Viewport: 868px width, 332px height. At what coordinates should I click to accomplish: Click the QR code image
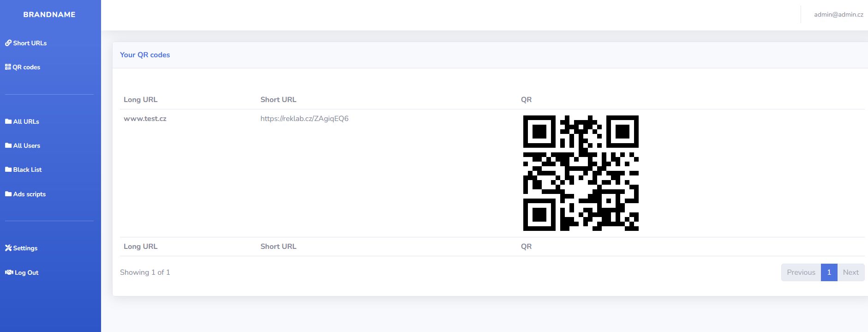click(x=581, y=173)
